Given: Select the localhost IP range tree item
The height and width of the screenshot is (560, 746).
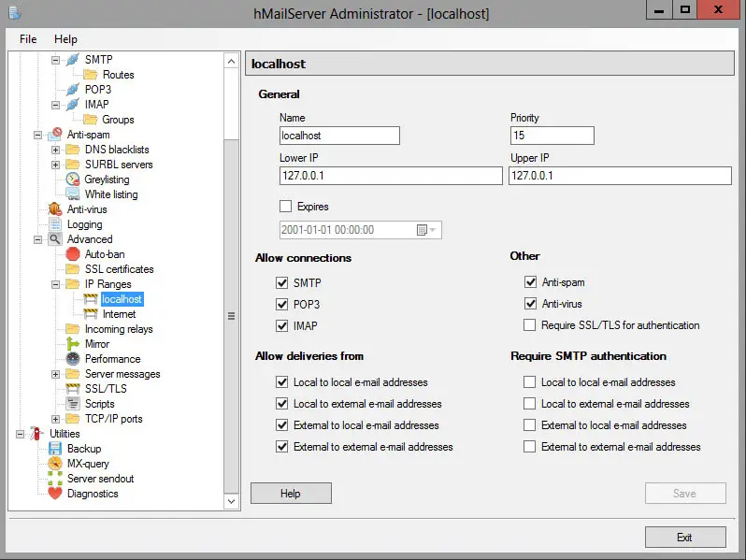Looking at the screenshot, I should pos(122,299).
